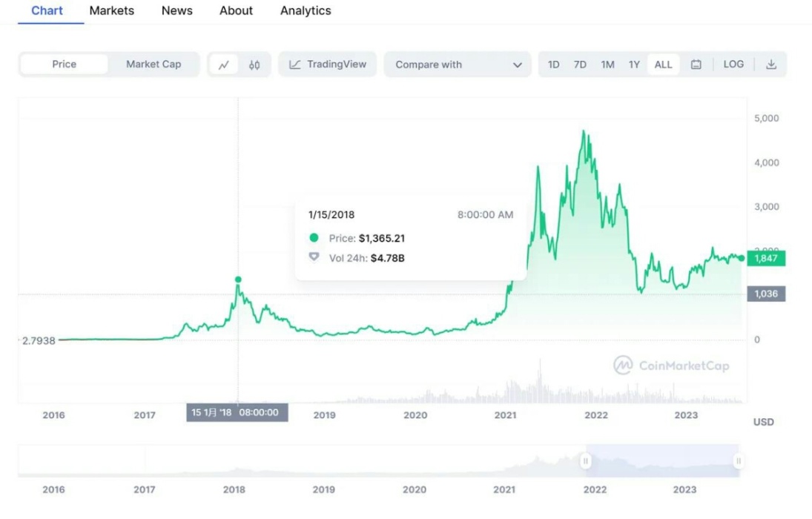
Task: Select the ALL time range
Action: point(662,65)
